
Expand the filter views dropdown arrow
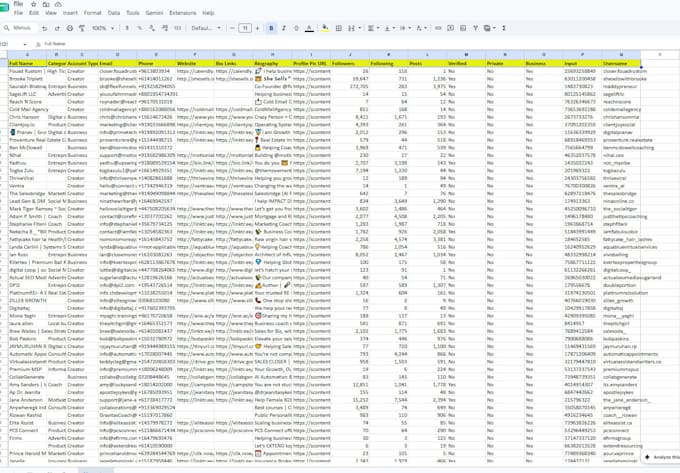[x=494, y=28]
